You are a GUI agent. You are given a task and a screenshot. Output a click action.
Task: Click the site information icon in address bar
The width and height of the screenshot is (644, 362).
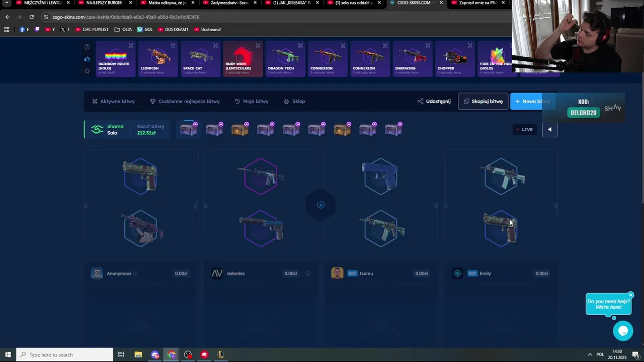(x=46, y=17)
